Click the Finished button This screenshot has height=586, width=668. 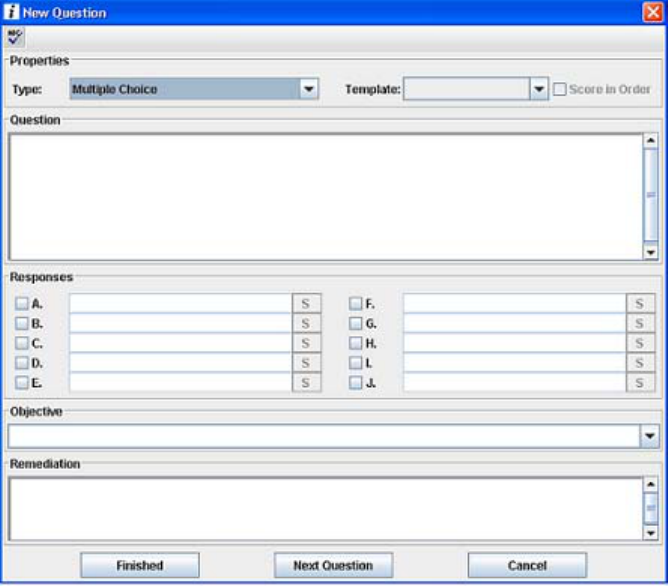(x=140, y=565)
